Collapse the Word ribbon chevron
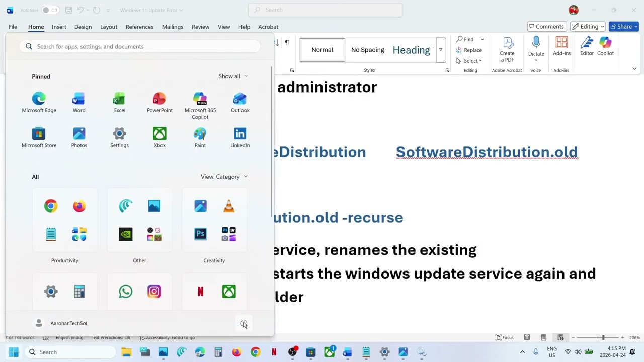This screenshot has width=644, height=362. pyautogui.click(x=634, y=69)
